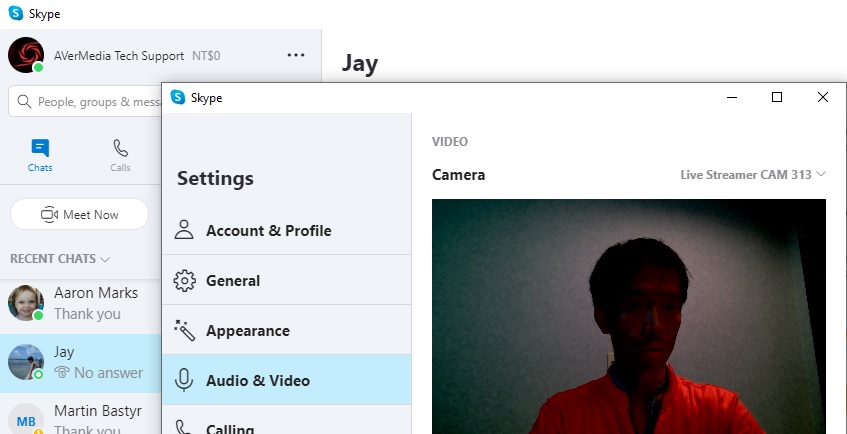847x434 pixels.
Task: Open Jay's chat in the list
Action: pyautogui.click(x=81, y=363)
